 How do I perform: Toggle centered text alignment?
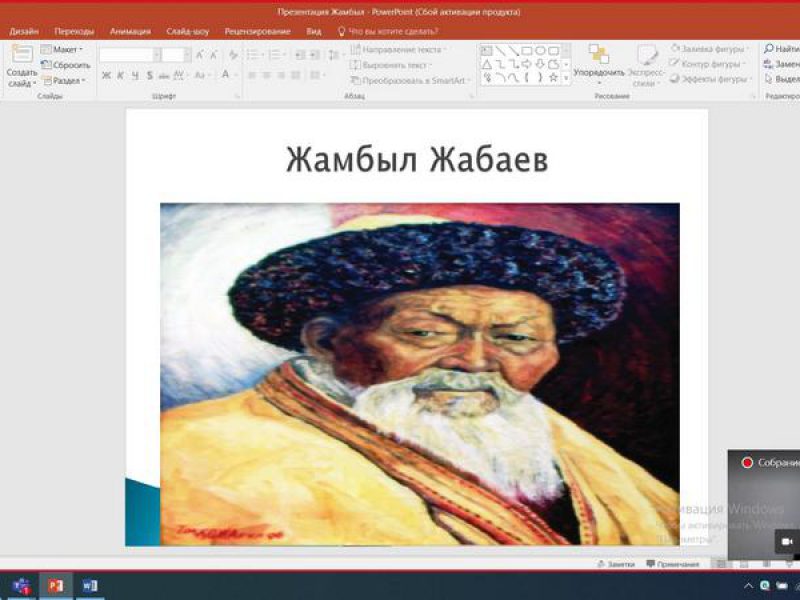tap(266, 76)
